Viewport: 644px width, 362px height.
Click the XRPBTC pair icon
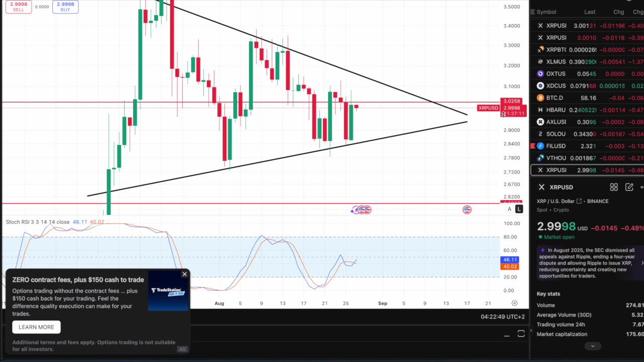(540, 50)
